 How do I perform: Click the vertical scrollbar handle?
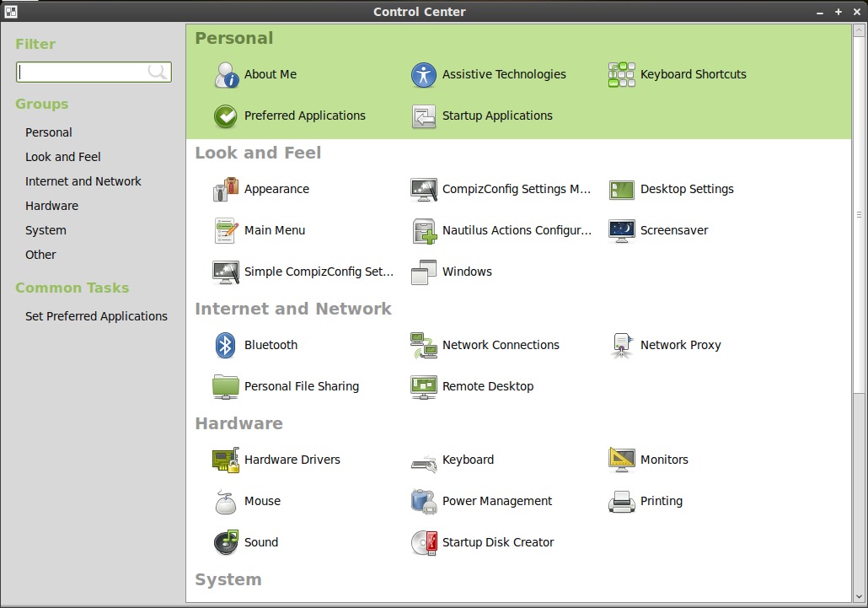click(859, 215)
